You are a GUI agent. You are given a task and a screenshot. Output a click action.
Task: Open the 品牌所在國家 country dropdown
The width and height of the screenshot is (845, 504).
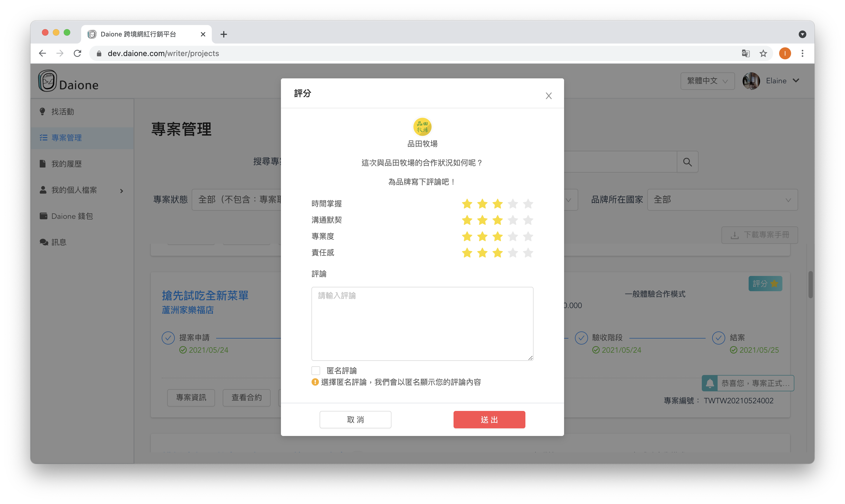tap(722, 200)
